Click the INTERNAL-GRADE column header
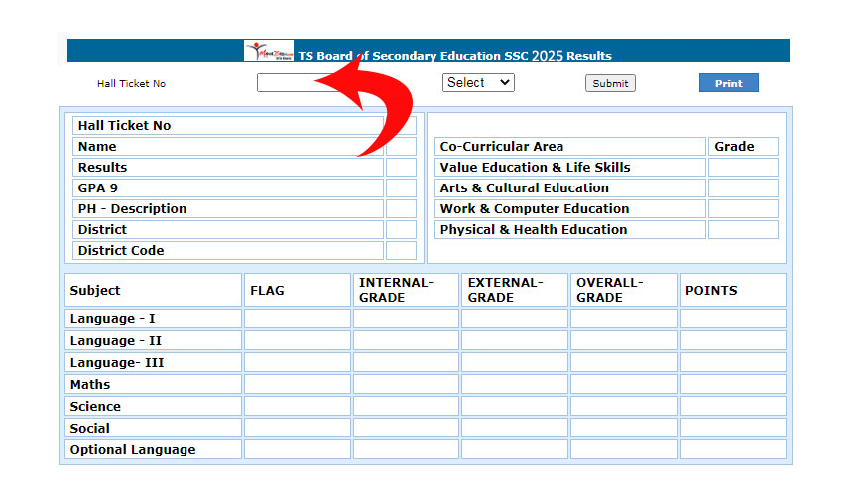This screenshot has height=496, width=868. coord(406,290)
